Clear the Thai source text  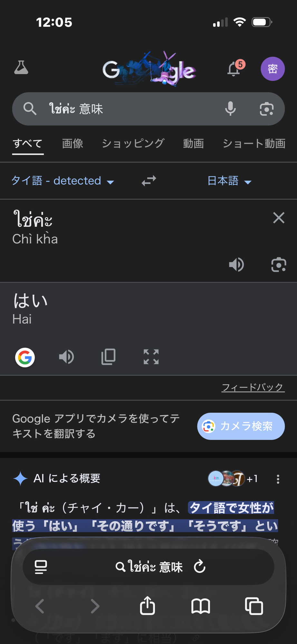[279, 218]
